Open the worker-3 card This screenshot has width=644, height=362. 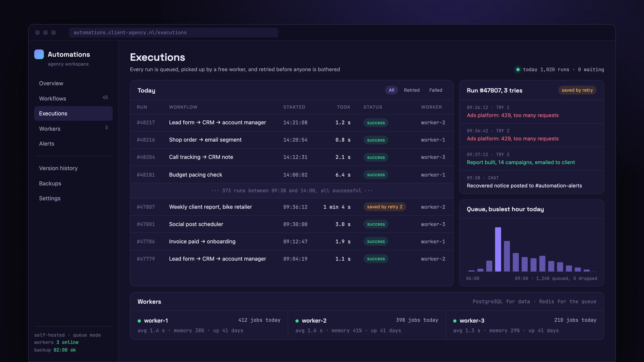click(525, 325)
